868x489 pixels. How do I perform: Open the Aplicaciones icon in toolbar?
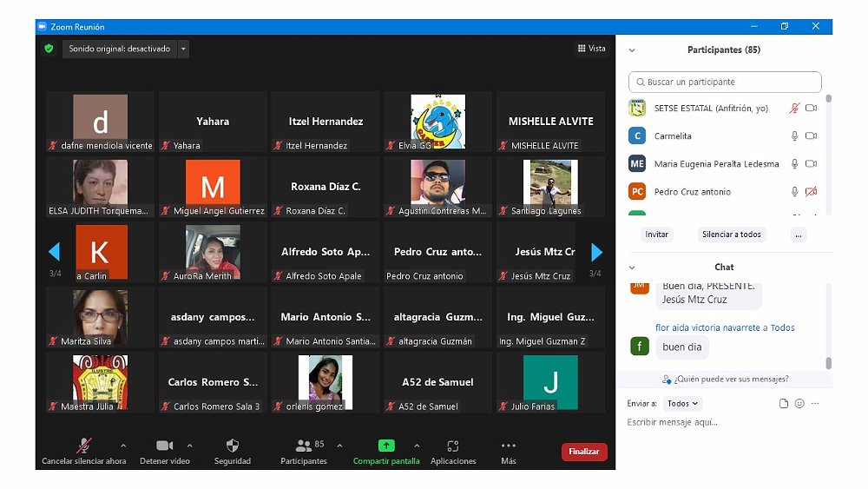pyautogui.click(x=452, y=446)
